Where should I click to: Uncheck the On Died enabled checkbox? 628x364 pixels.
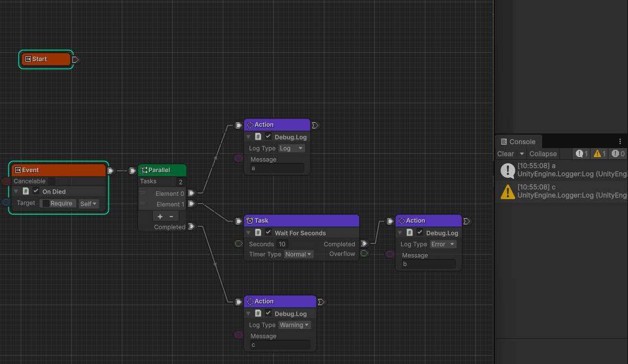pos(36,191)
